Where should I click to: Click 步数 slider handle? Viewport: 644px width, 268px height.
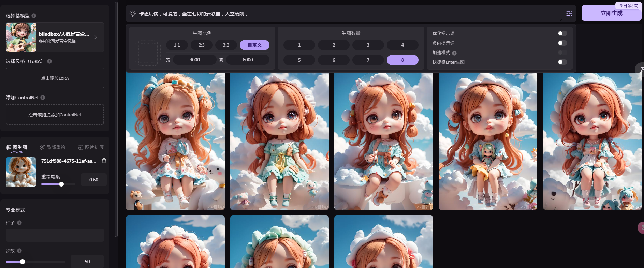click(23, 262)
